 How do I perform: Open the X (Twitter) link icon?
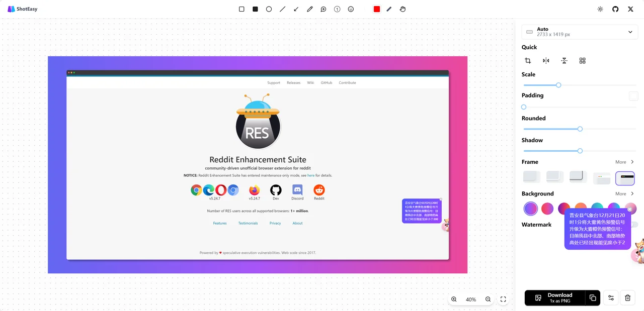point(630,9)
